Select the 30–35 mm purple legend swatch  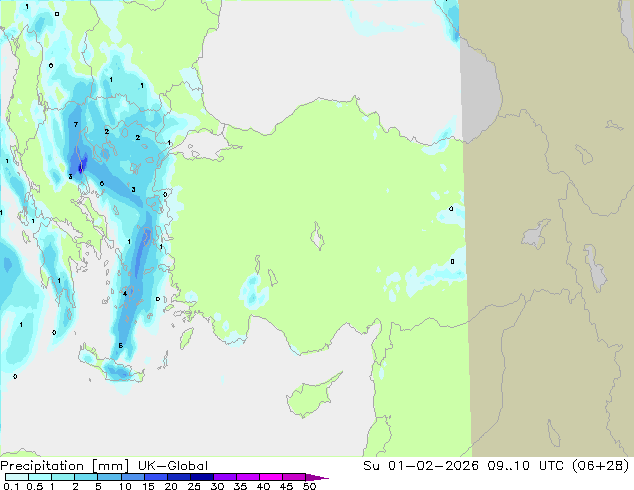(x=225, y=477)
